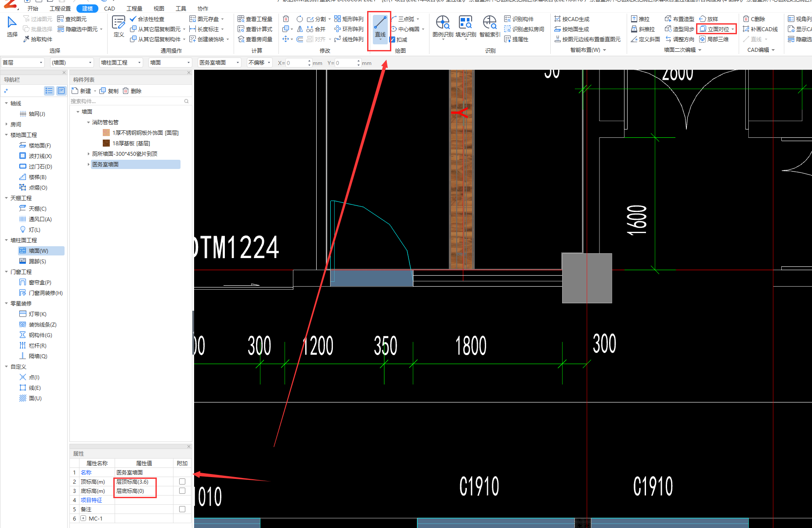
Task: Click the delete trash icon in 修改 group
Action: tap(286, 19)
